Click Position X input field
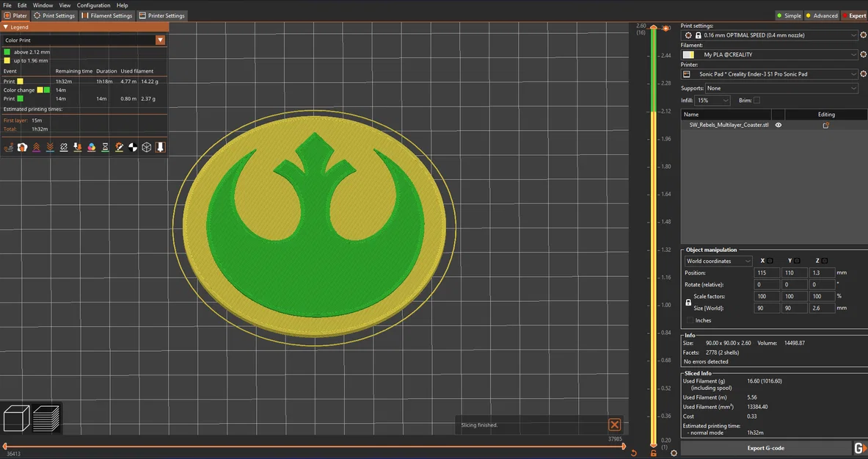 click(x=766, y=272)
